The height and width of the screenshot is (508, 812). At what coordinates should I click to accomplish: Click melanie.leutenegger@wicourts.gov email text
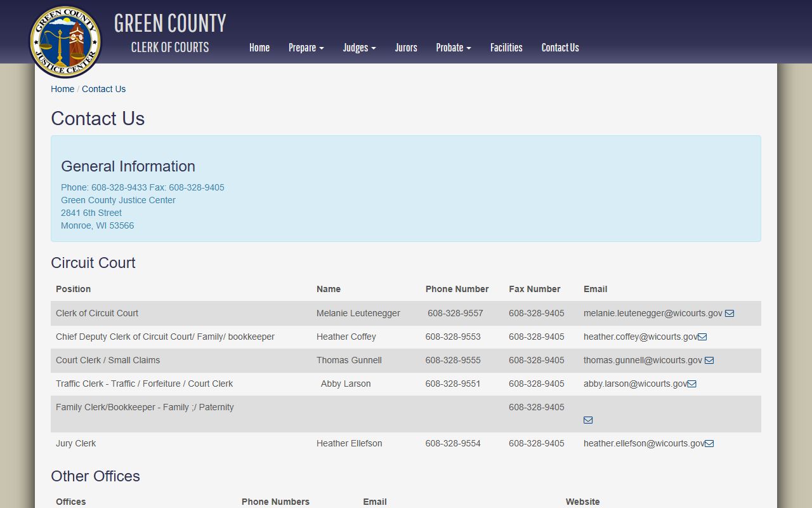click(x=653, y=313)
